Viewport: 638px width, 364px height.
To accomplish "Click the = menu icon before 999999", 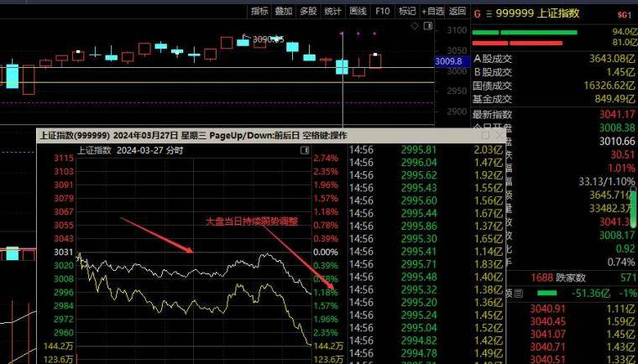I will click(489, 13).
